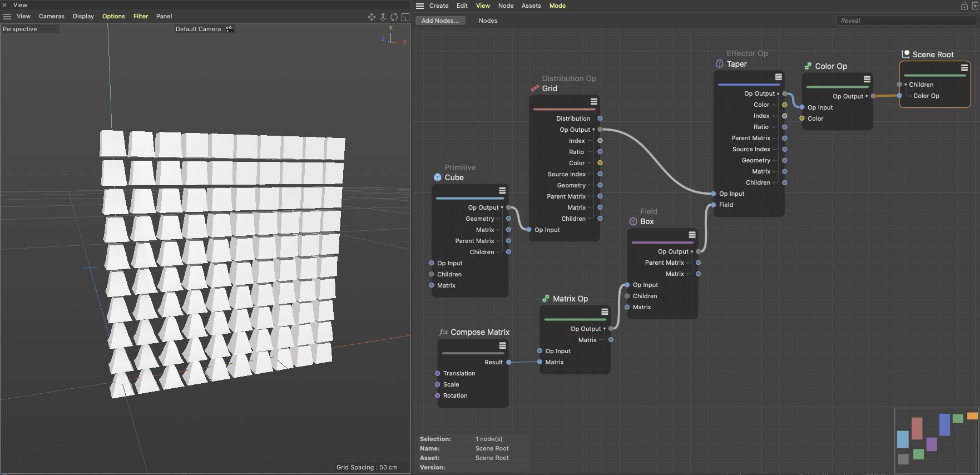Viewport: 980px width, 475px height.
Task: Collapse Op Output on the Box field node
Action: tap(691, 252)
